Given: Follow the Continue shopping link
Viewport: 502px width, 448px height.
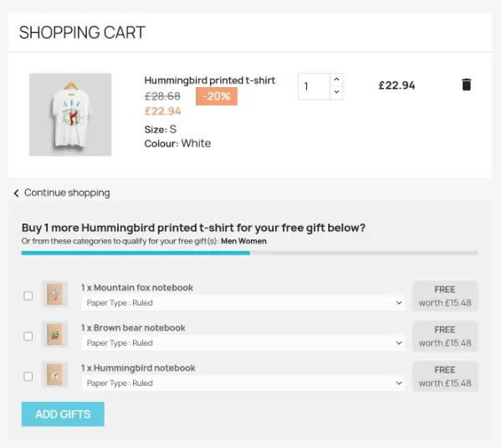Looking at the screenshot, I should [67, 193].
